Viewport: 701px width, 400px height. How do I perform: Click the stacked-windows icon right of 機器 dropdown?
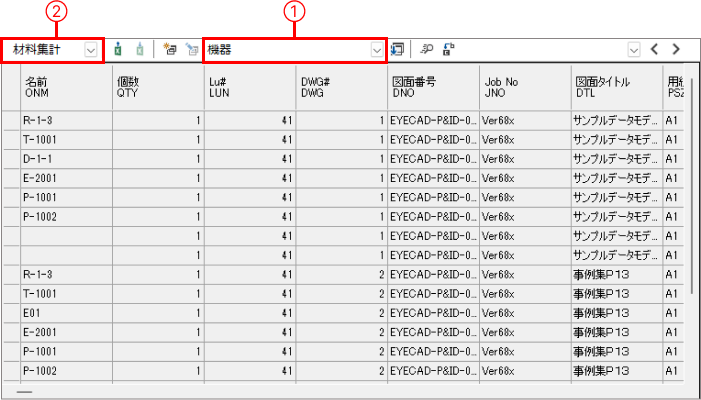tap(398, 48)
